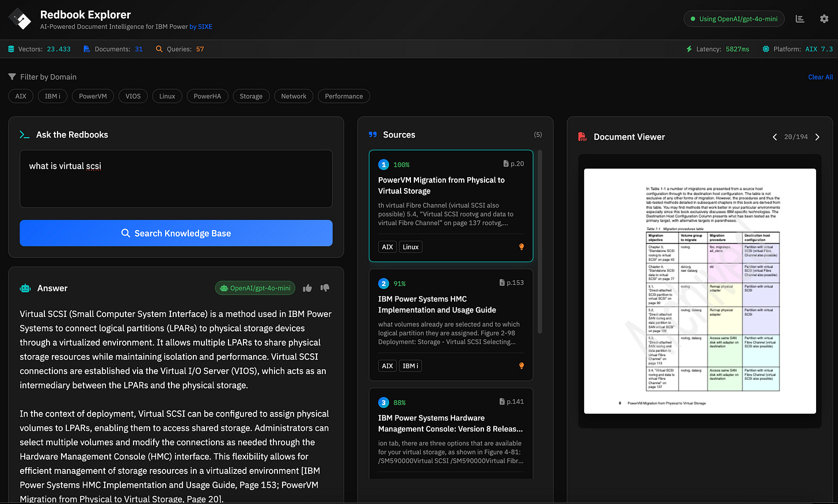Click the number 3 badge on third source
Screen dimensions: 838x504
(384, 403)
